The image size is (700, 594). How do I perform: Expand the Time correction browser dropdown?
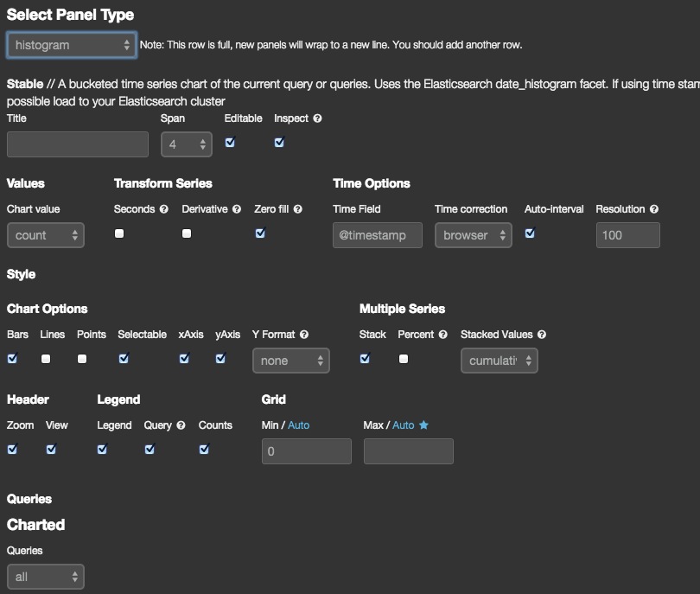pos(474,235)
